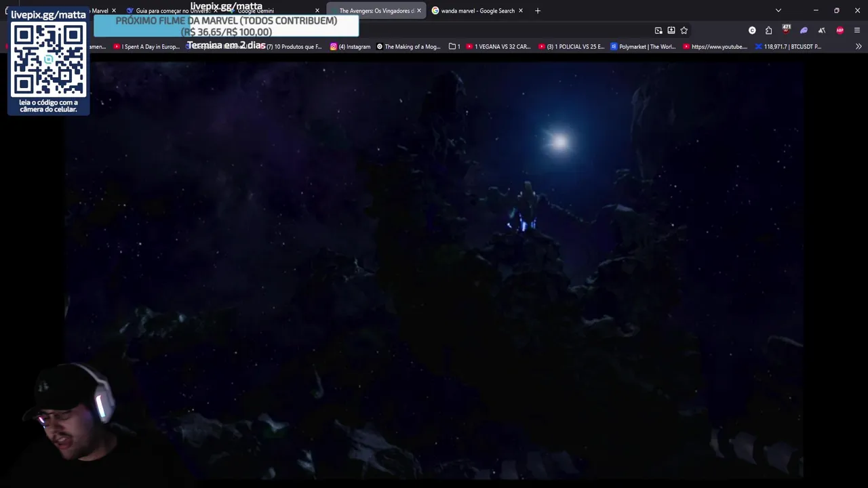Open '1 VEGANA VS 32 CAR...' bookmark
This screenshot has width=868, height=488.
[x=498, y=47]
